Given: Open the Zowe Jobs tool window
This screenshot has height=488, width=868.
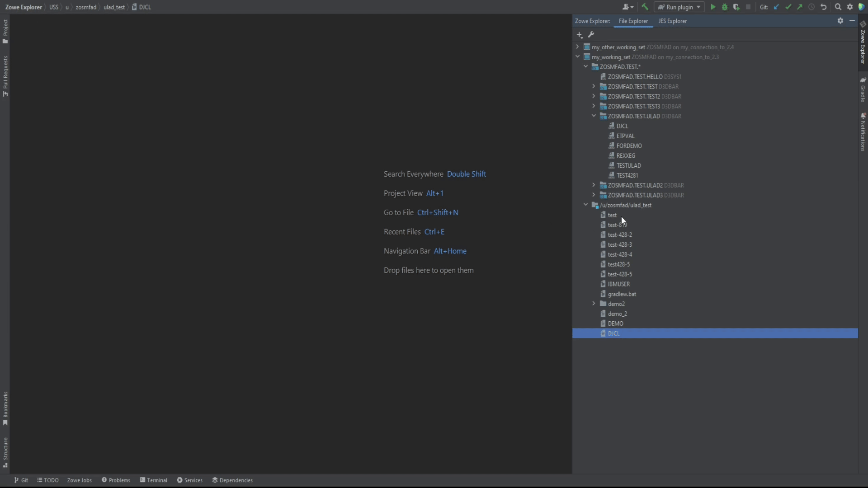Looking at the screenshot, I should (80, 480).
